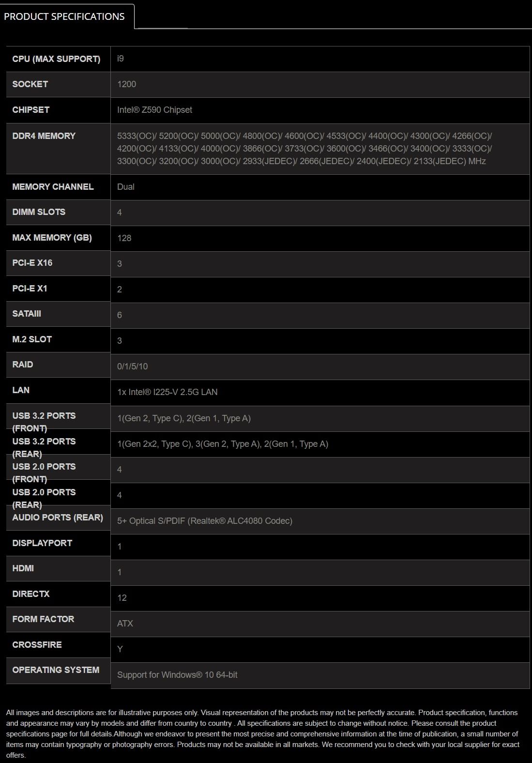Click the DDR4 Memory row label
This screenshot has height=763, width=532.
(x=44, y=136)
